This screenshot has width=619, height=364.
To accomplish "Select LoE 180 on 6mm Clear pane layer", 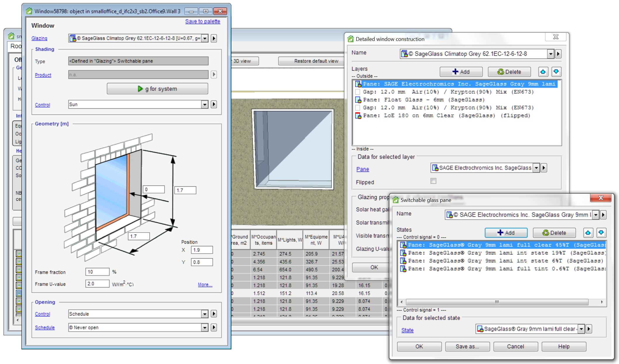I will (x=446, y=116).
